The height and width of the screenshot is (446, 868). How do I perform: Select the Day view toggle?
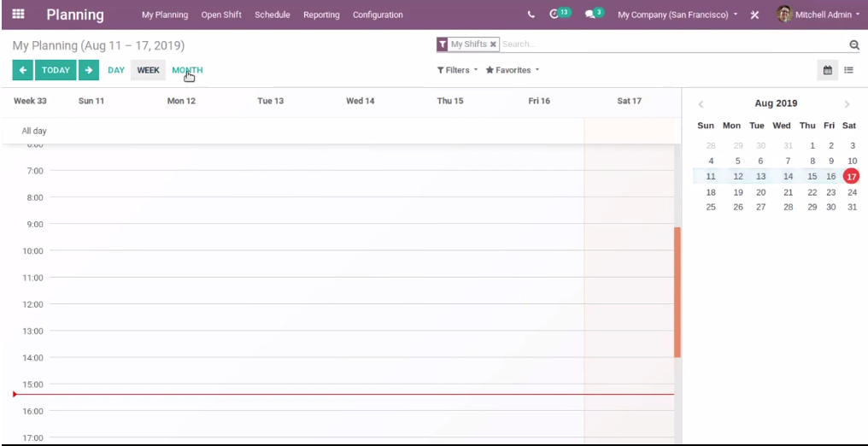(116, 70)
